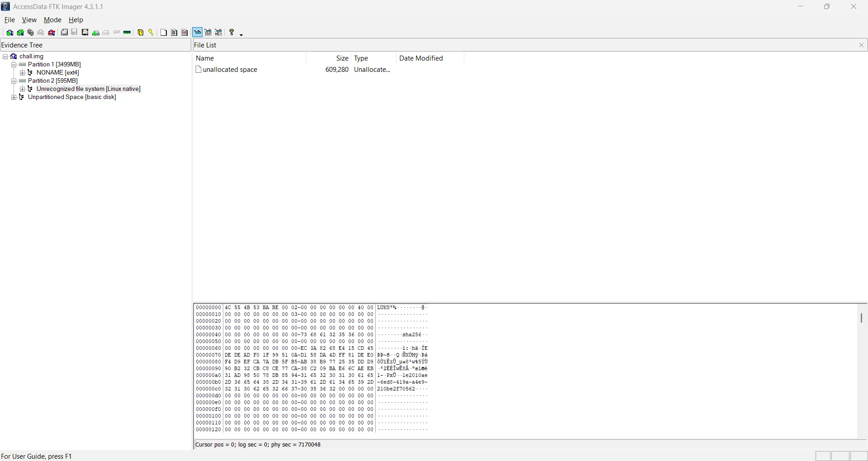Viewport: 868px width, 461px height.
Task: Select Unpartitioned Space [basic disk]
Action: [x=72, y=97]
